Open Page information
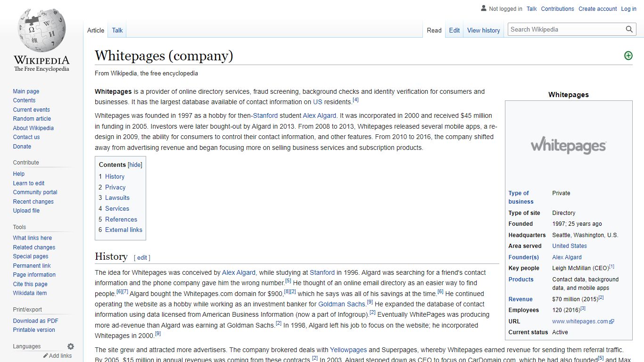Screen dimensions: 644x362 coord(34,275)
